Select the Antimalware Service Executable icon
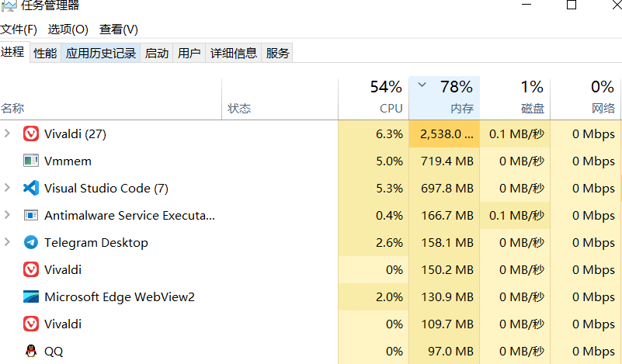The image size is (622, 364). click(31, 215)
